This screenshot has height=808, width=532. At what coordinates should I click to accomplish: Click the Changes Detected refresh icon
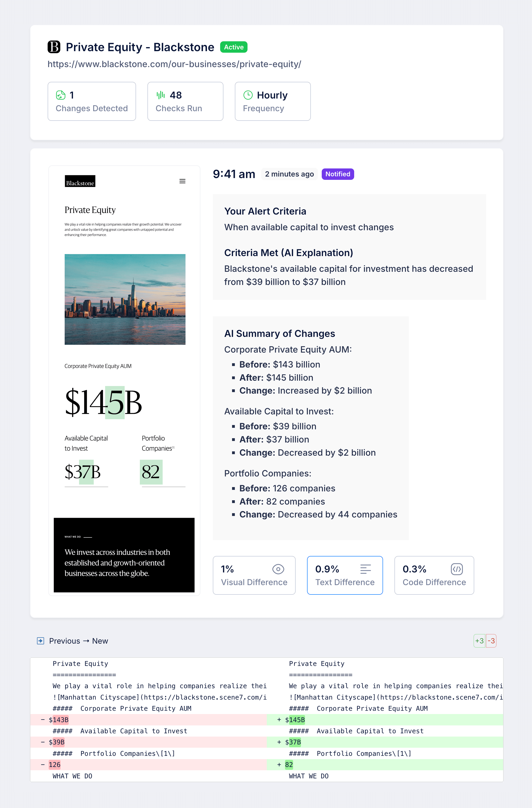click(x=61, y=95)
